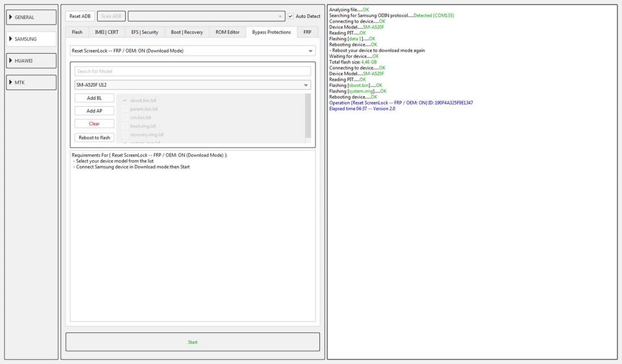Click the 'Flashing [data 1]' log line
The width and height of the screenshot is (622, 364).
[x=352, y=39]
